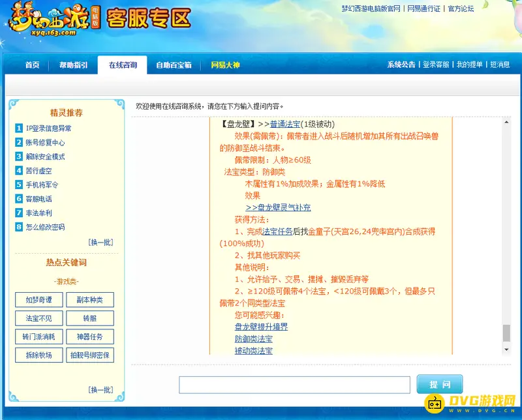The image size is (522, 420).
Task: Open >>盘龙壁灵气补充 link
Action: [278, 207]
